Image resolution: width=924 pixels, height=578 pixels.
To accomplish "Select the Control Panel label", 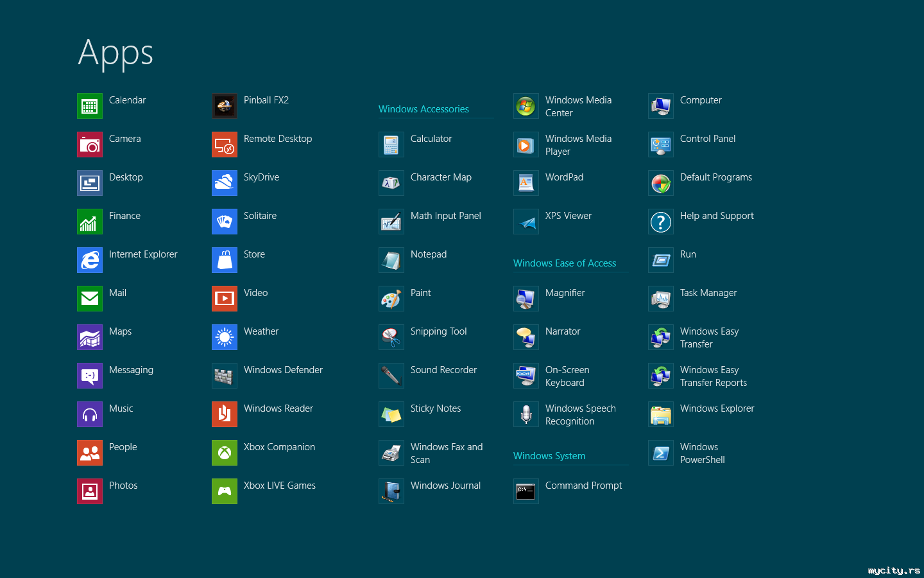I will pos(708,139).
